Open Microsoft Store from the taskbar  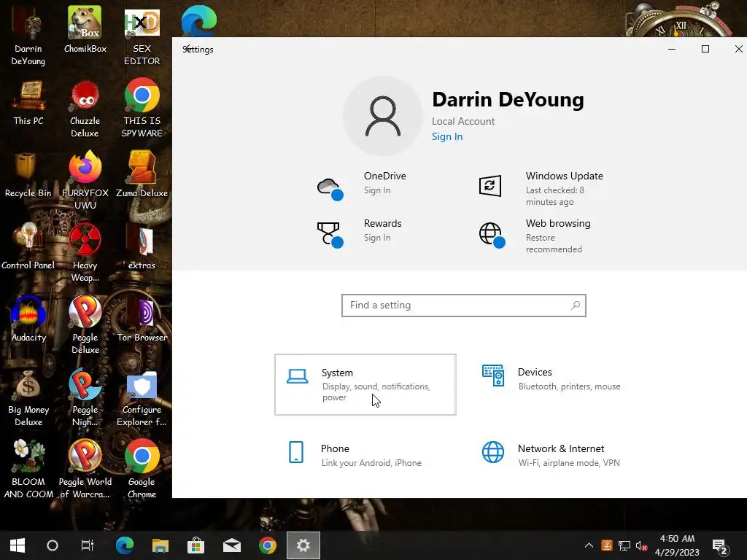pyautogui.click(x=196, y=545)
